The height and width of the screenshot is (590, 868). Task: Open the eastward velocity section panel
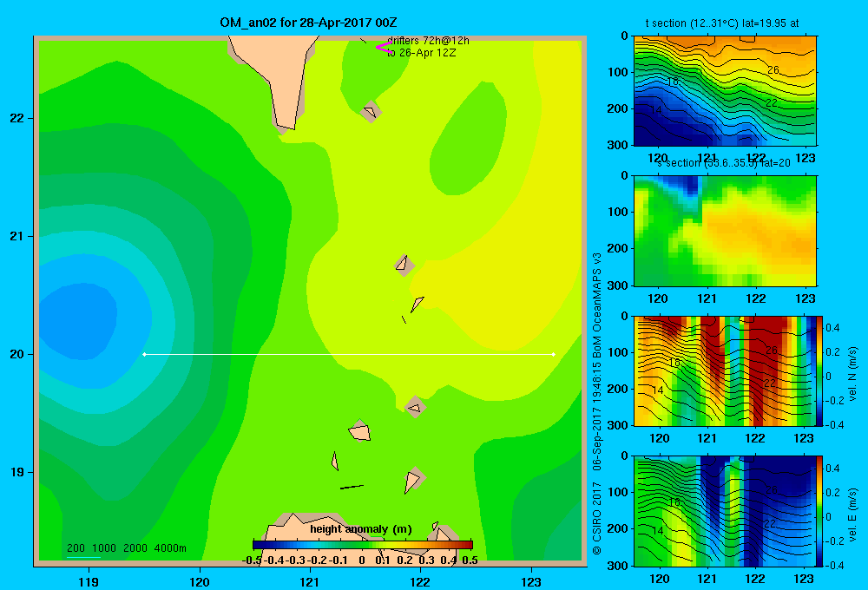point(725,511)
